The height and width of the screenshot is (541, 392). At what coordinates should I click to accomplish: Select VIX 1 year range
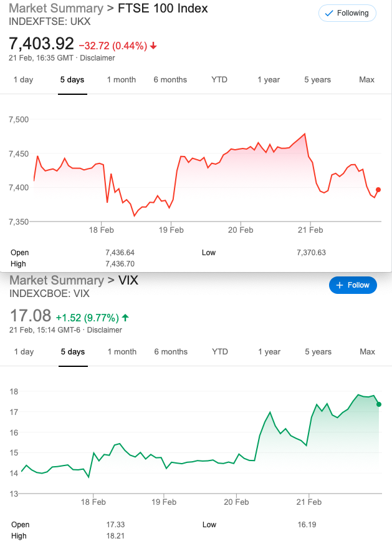point(269,352)
